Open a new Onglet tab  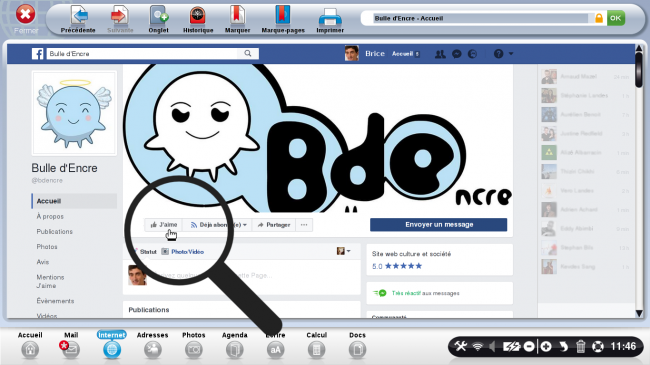click(x=159, y=16)
